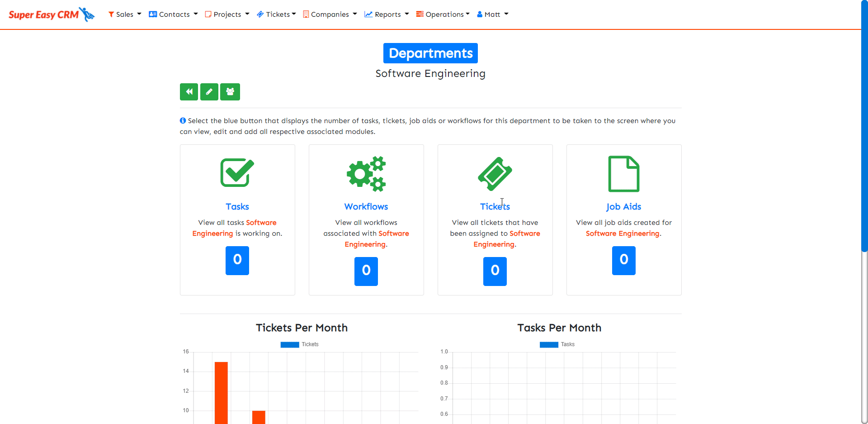Click the blue info circle icon
Image resolution: width=868 pixels, height=424 pixels.
coord(183,120)
